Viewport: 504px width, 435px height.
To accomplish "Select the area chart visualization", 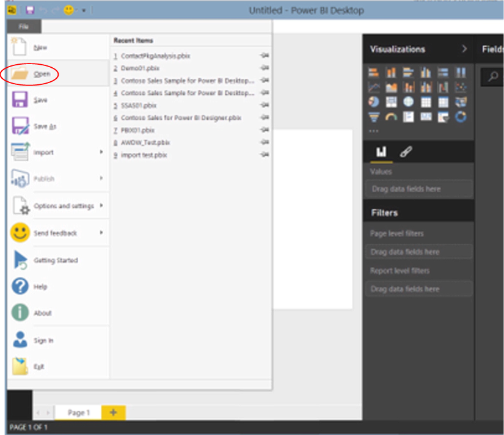I will (x=391, y=87).
